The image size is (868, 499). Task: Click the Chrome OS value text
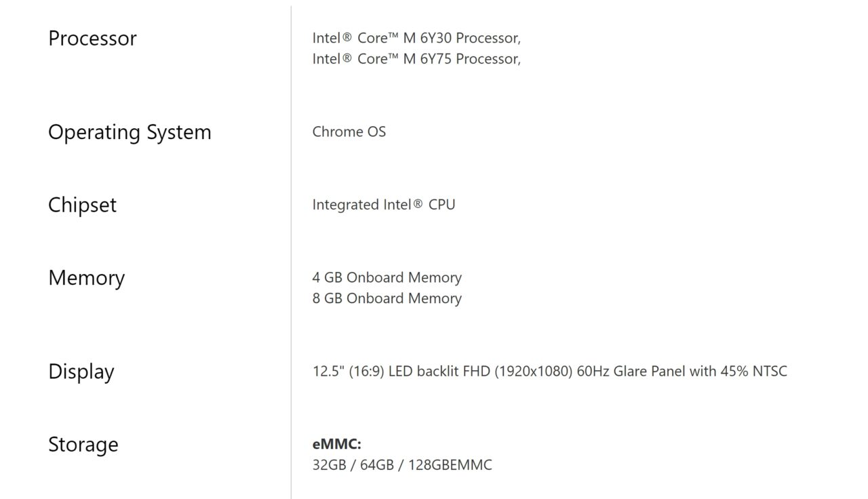[349, 132]
